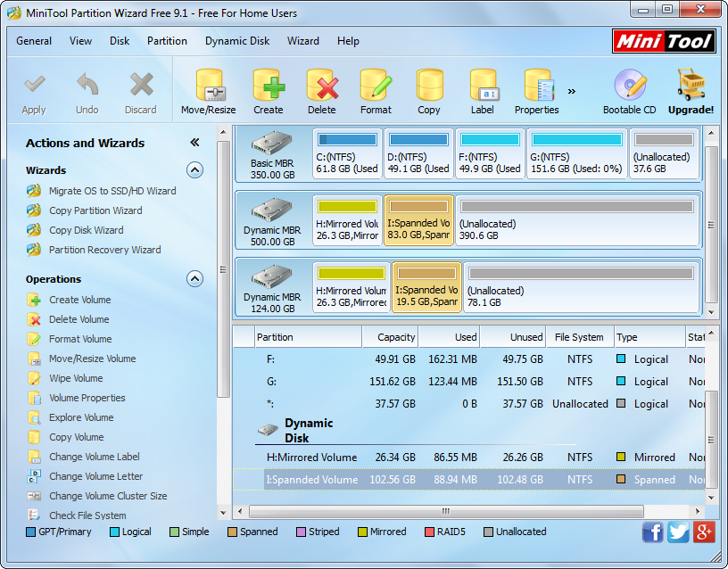The width and height of the screenshot is (728, 569).
Task: Sort by the File System column header
Action: (x=579, y=337)
